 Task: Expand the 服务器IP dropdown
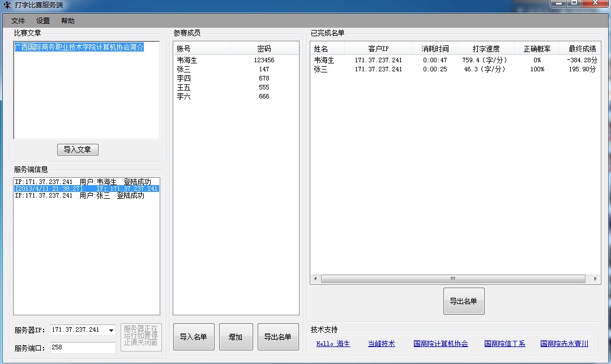(110, 330)
